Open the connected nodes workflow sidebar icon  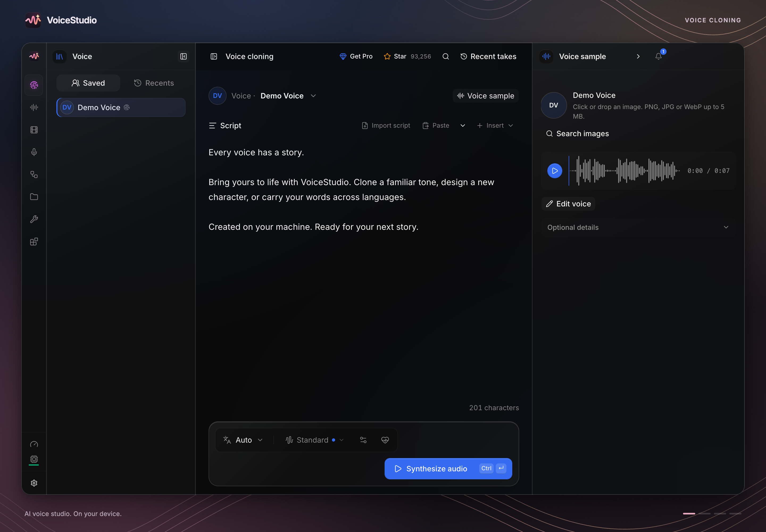(x=34, y=174)
